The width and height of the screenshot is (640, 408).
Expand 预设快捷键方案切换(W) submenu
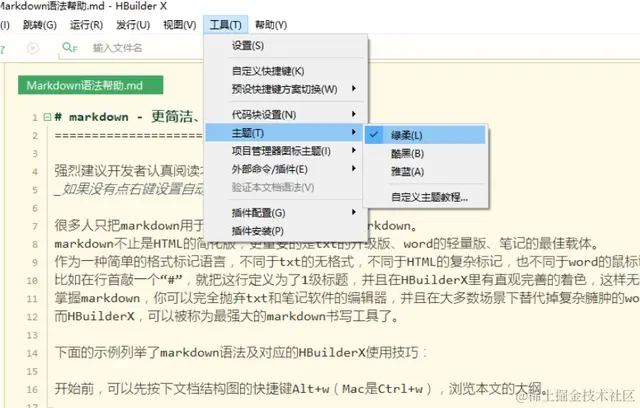point(286,89)
